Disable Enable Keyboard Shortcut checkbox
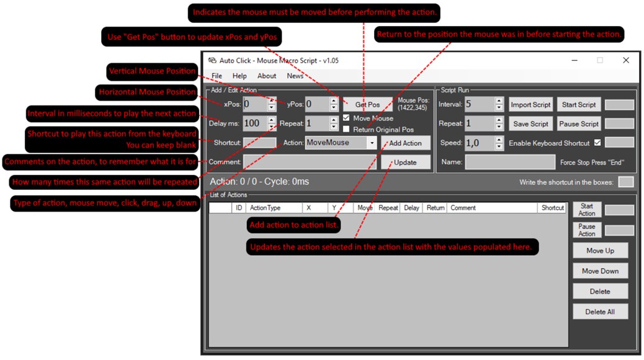This screenshot has width=644, height=360. [x=597, y=142]
